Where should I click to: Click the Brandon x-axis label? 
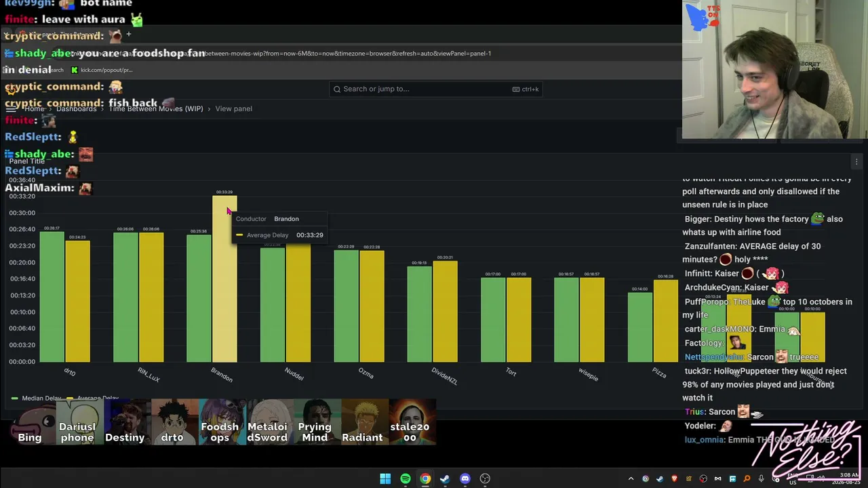point(222,375)
